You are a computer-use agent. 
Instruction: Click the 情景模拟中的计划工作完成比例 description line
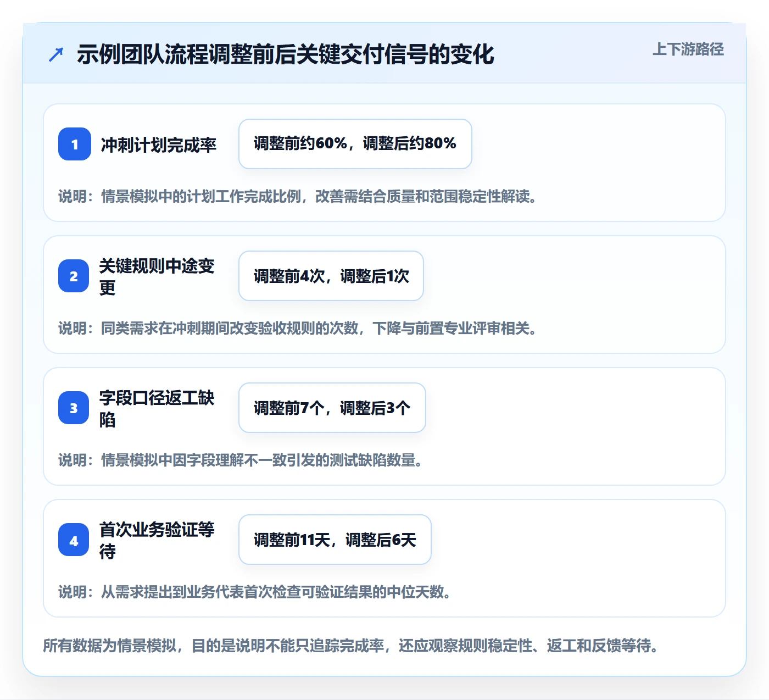click(x=298, y=196)
